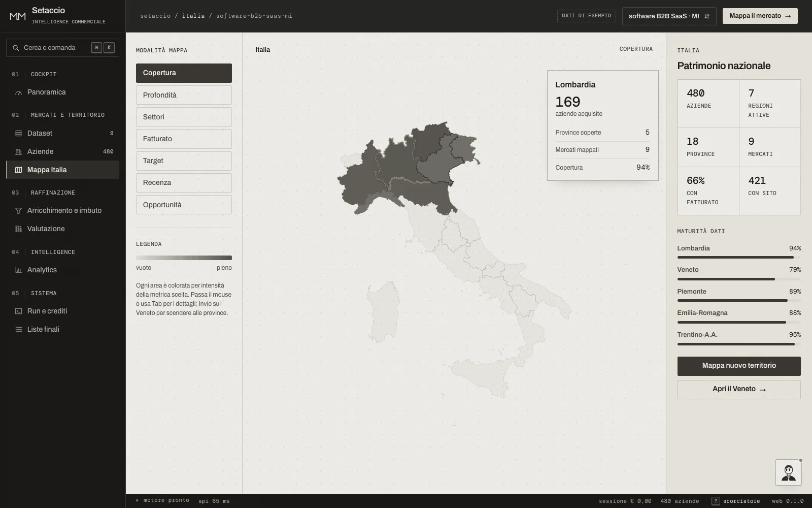Click the market selector sort arrows
Viewport: 812px width, 508px height.
[707, 16]
